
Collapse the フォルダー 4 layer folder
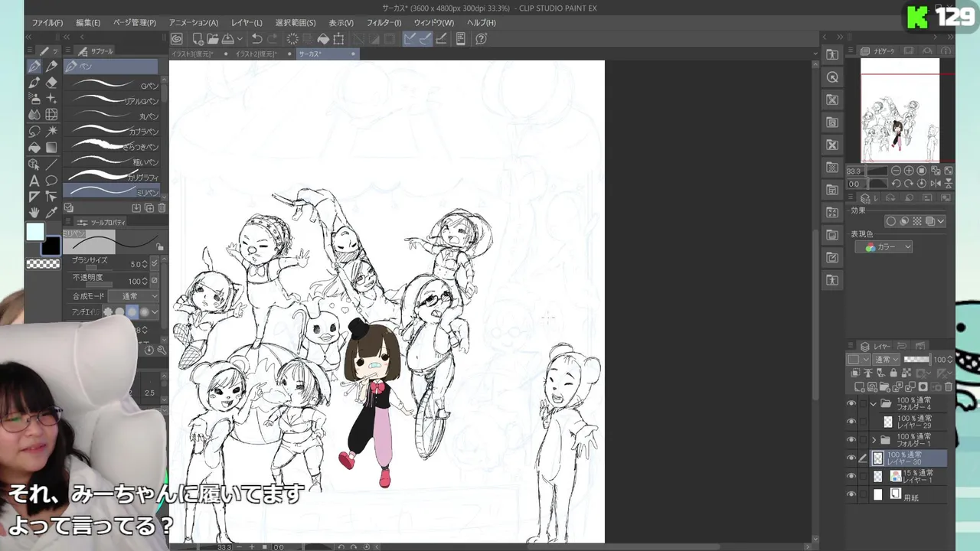coord(874,404)
